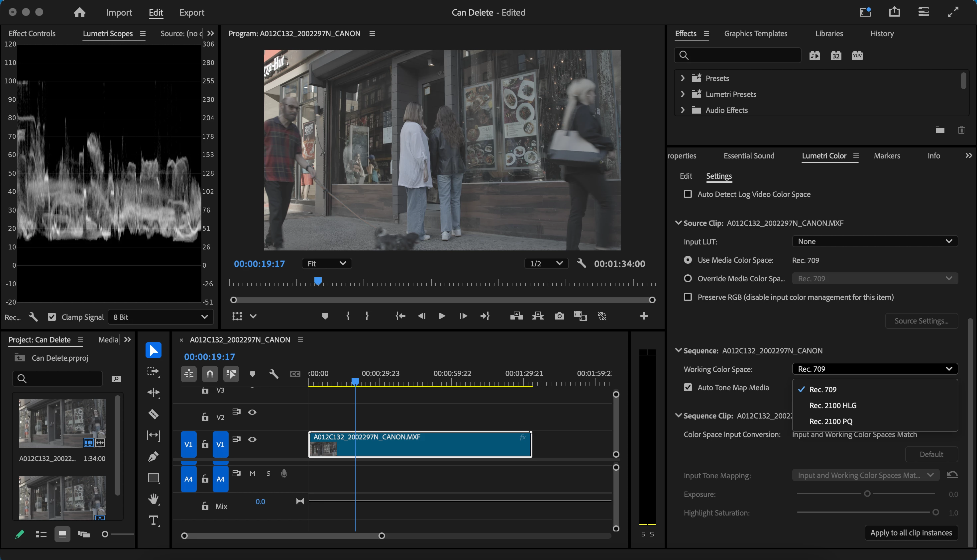977x560 pixels.
Task: Click the Home icon
Action: 79,12
